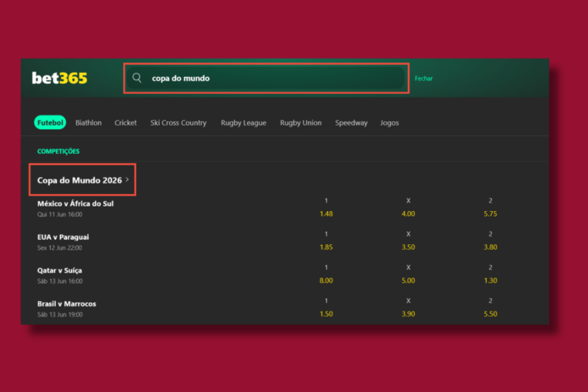Open the Brasil v Marrocos match

pyautogui.click(x=66, y=304)
